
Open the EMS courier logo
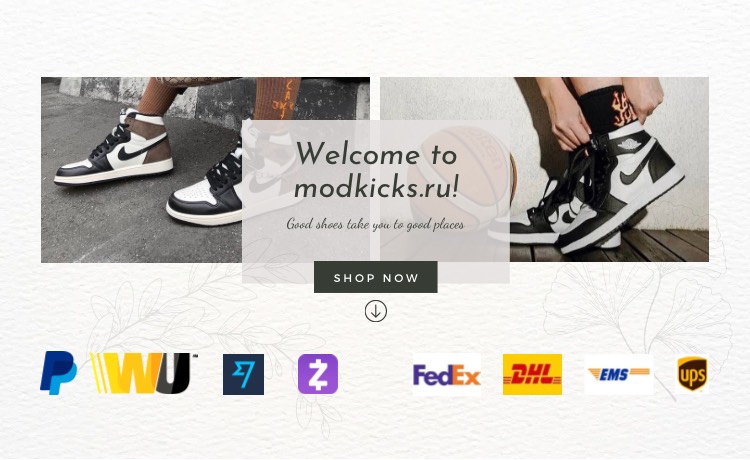[619, 374]
